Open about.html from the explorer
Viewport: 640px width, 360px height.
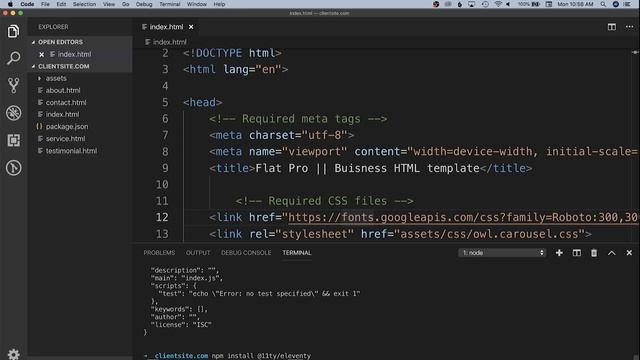pyautogui.click(x=62, y=90)
